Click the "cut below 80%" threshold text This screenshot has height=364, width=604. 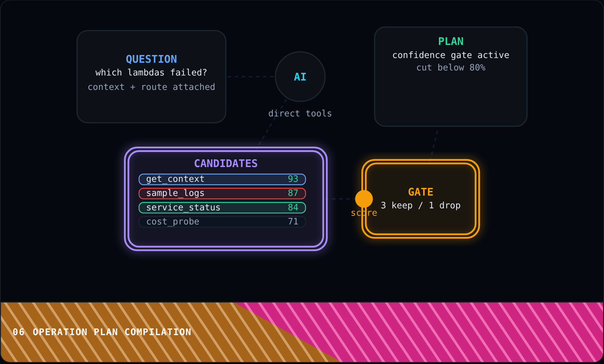point(451,67)
